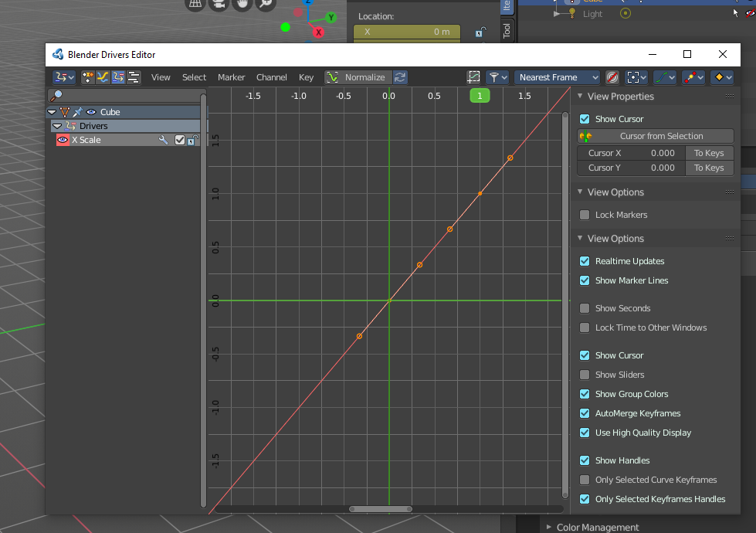756x533 pixels.
Task: Toggle Show Hidden curves icon
Action: (103, 77)
